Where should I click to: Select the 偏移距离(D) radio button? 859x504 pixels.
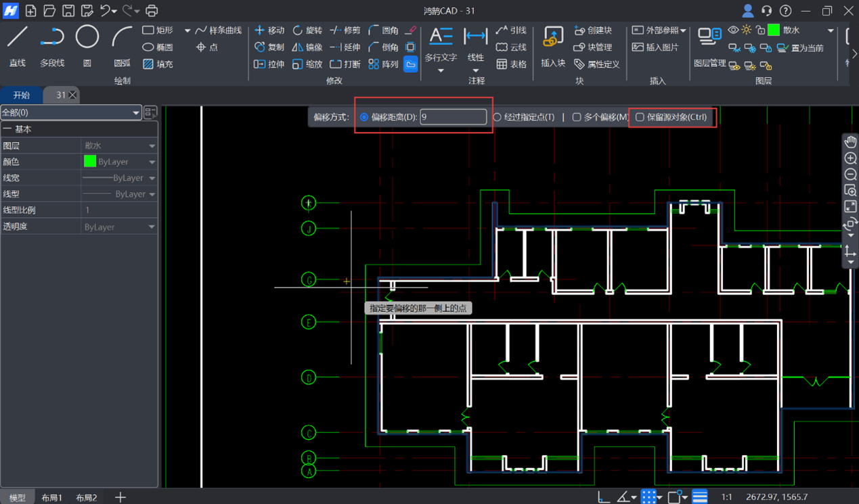[x=364, y=117]
